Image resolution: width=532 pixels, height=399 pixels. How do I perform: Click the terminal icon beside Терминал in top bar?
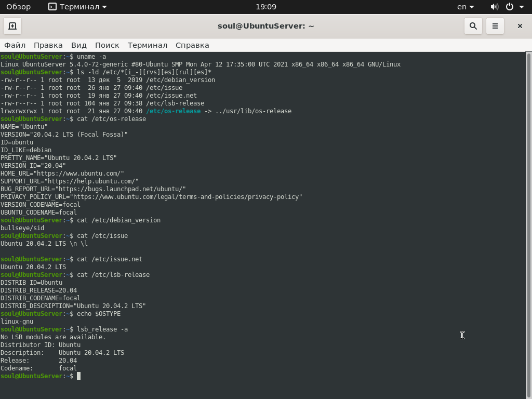coord(52,7)
